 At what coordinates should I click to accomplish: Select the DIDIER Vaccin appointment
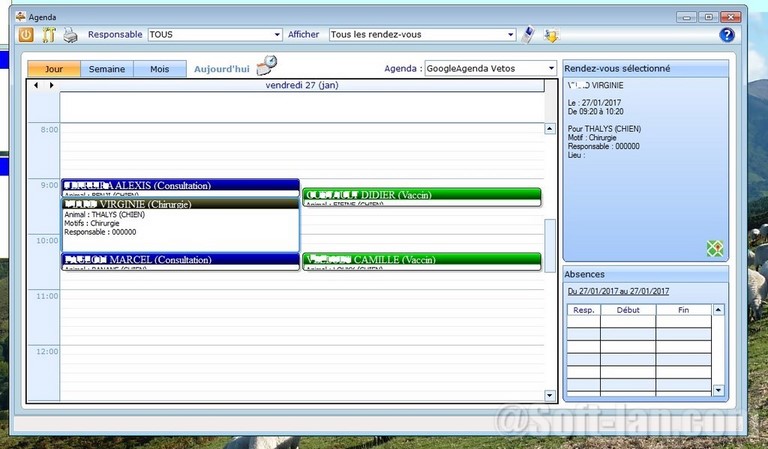421,194
